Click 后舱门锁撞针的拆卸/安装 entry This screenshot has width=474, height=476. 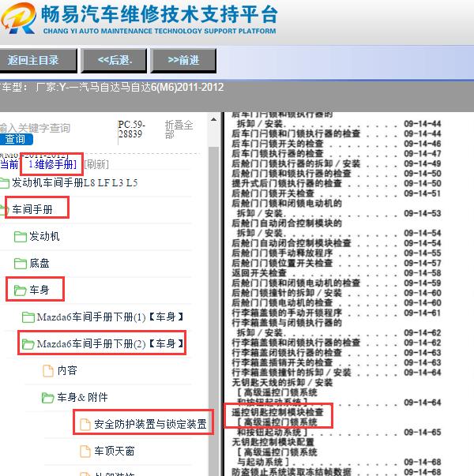coord(287,293)
